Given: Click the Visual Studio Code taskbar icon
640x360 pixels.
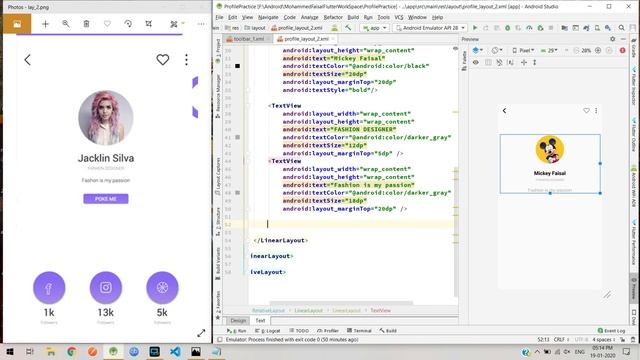Looking at the screenshot, I should [176, 351].
